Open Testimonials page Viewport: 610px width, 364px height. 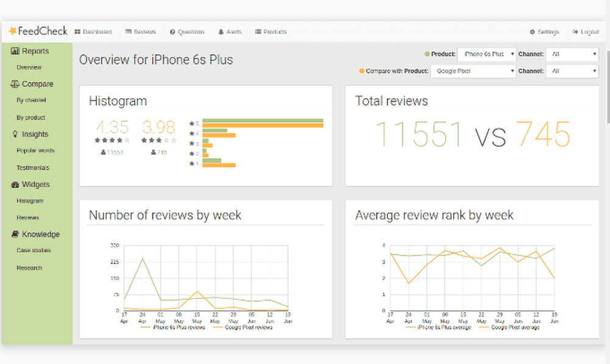33,168
